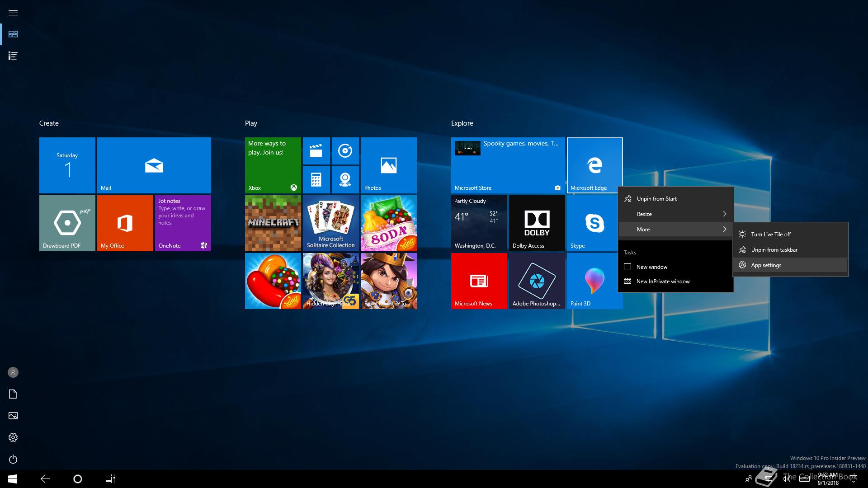Open the My Office tile
This screenshot has width=868, height=488.
click(125, 223)
